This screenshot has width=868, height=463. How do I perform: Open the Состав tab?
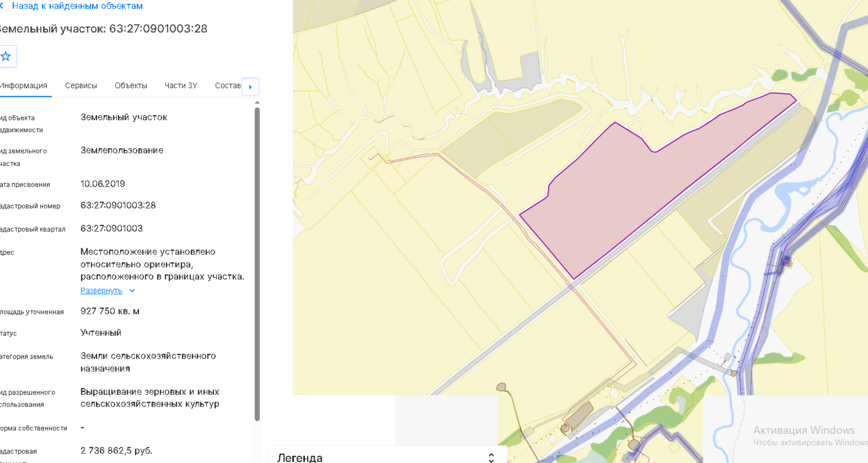[x=228, y=86]
